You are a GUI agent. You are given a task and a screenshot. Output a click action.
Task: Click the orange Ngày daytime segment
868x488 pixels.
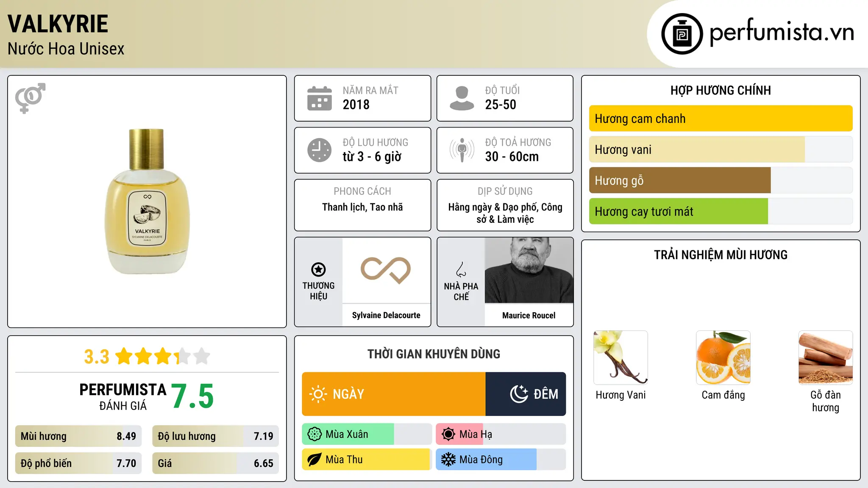click(x=394, y=394)
